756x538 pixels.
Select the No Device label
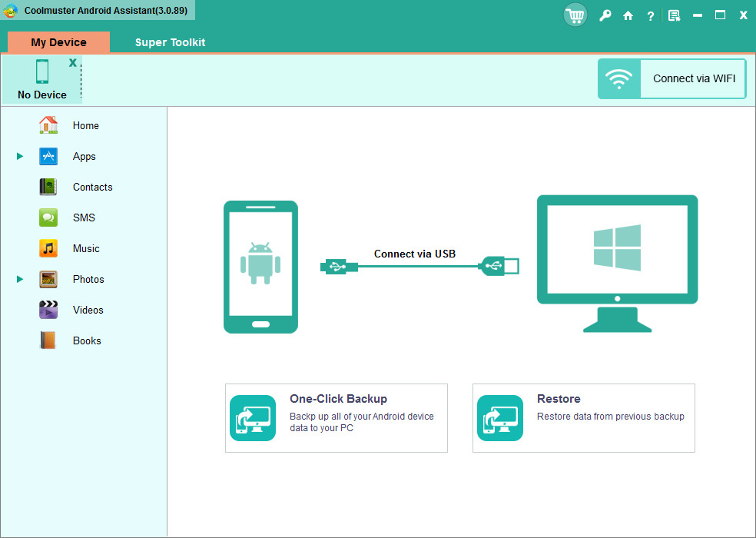point(42,95)
